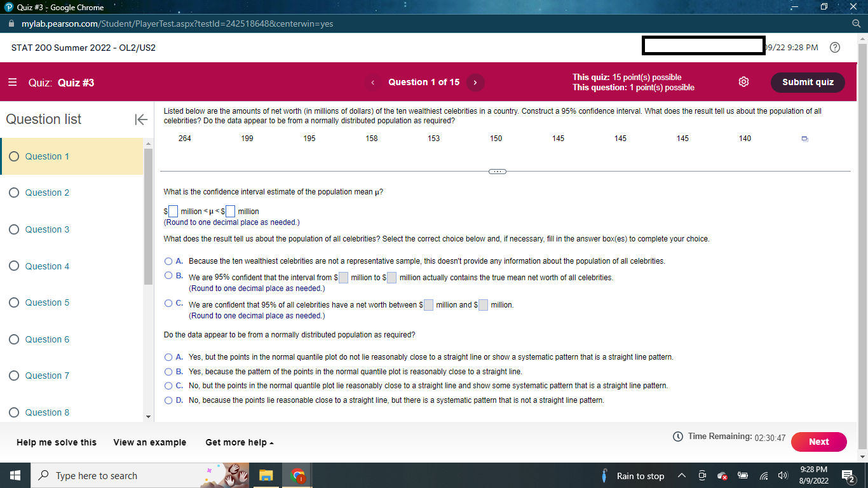Collapse the Get more help menu
Image resolution: width=868 pixels, height=488 pixels.
(239, 442)
